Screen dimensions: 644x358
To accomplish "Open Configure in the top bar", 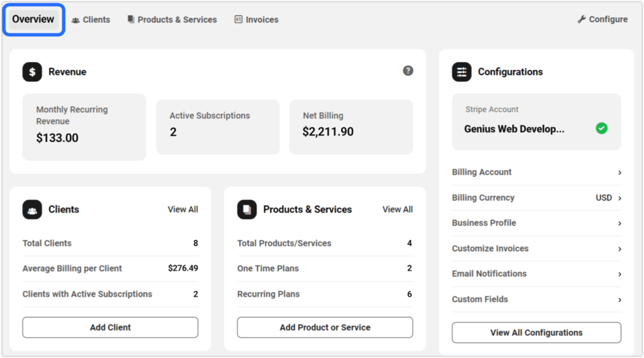I will (602, 19).
